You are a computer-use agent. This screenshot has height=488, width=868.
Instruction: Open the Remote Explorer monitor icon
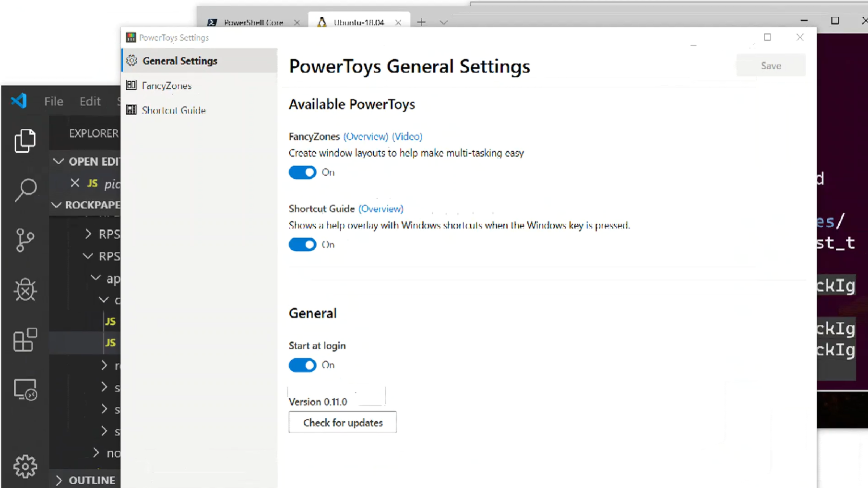[x=25, y=390]
